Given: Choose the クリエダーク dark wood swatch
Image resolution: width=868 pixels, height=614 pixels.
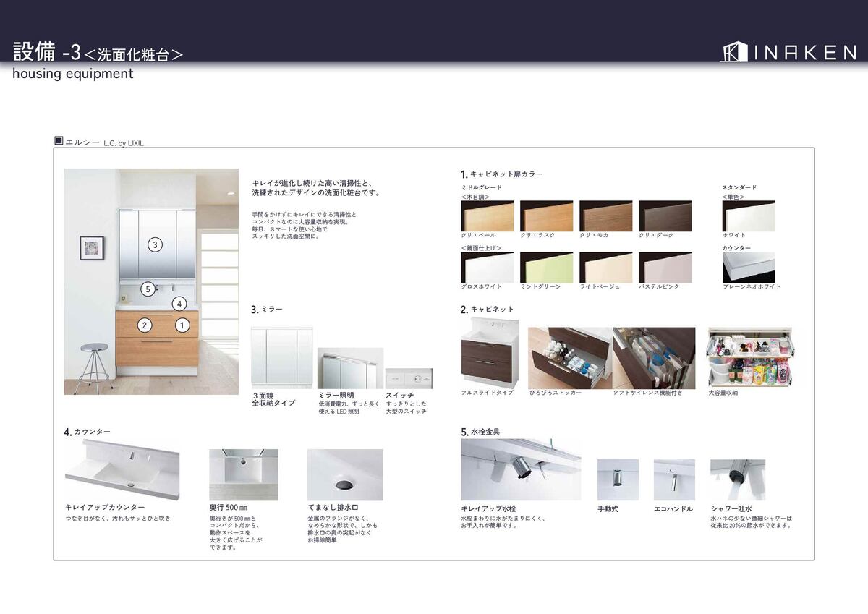Looking at the screenshot, I should (665, 216).
